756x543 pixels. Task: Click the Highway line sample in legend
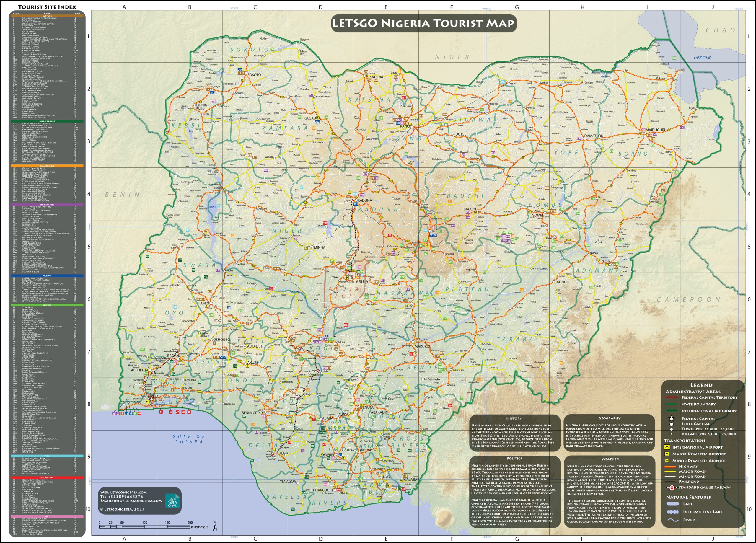pyautogui.click(x=671, y=467)
